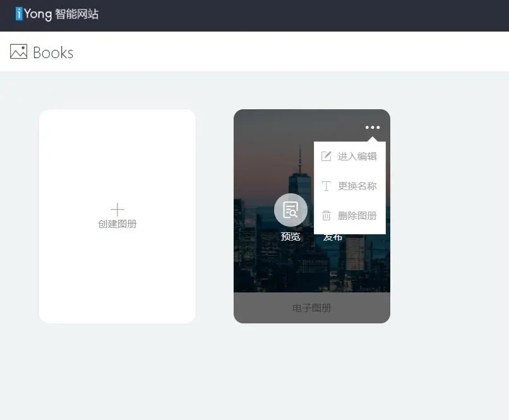Select 进入编辑 from the popup menu
509x420 pixels.
point(357,156)
